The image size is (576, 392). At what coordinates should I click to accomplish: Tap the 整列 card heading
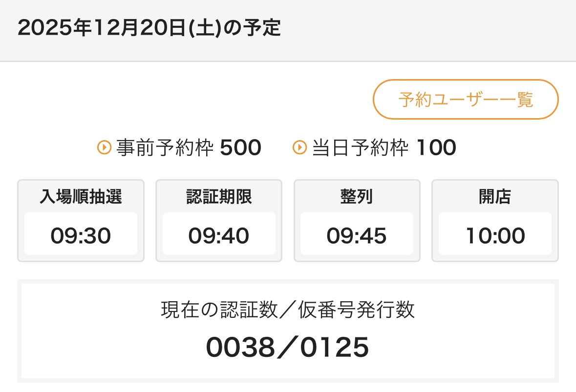(x=357, y=197)
